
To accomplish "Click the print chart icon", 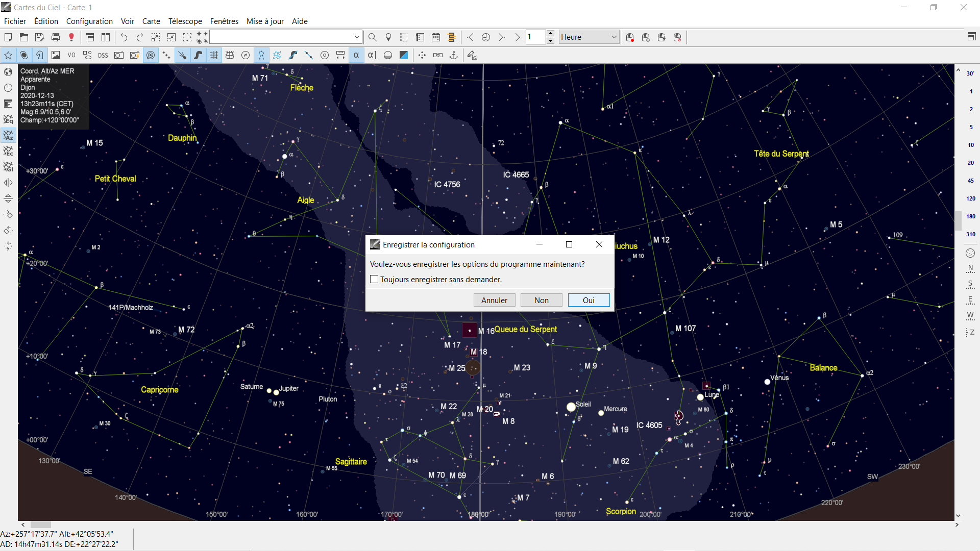I will tap(56, 37).
